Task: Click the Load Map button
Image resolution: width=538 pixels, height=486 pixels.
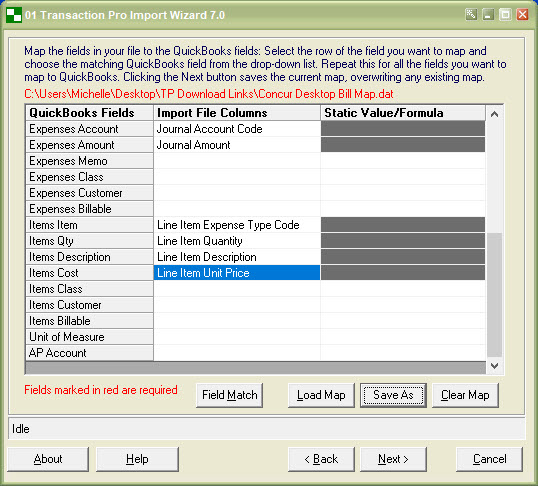Action: [321, 395]
